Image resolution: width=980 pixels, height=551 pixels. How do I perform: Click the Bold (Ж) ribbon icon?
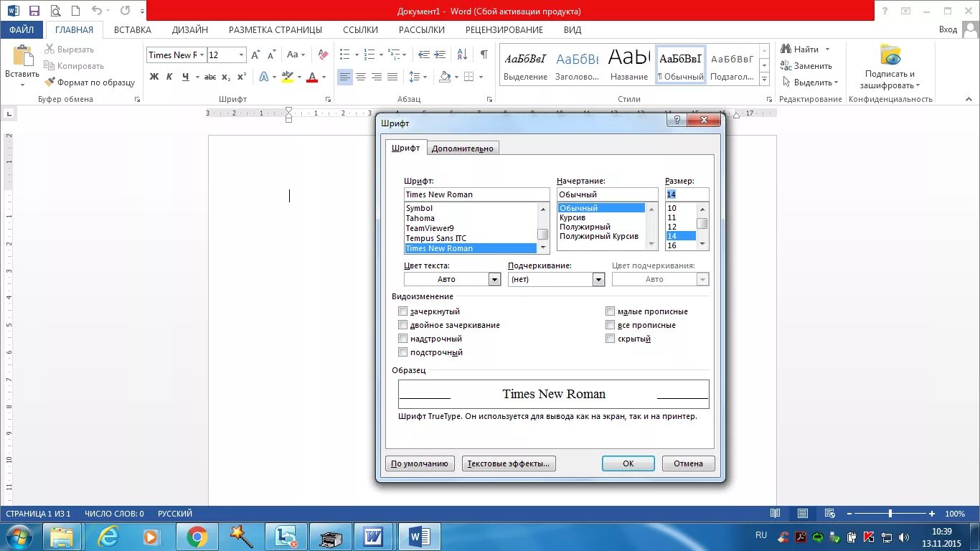[154, 77]
